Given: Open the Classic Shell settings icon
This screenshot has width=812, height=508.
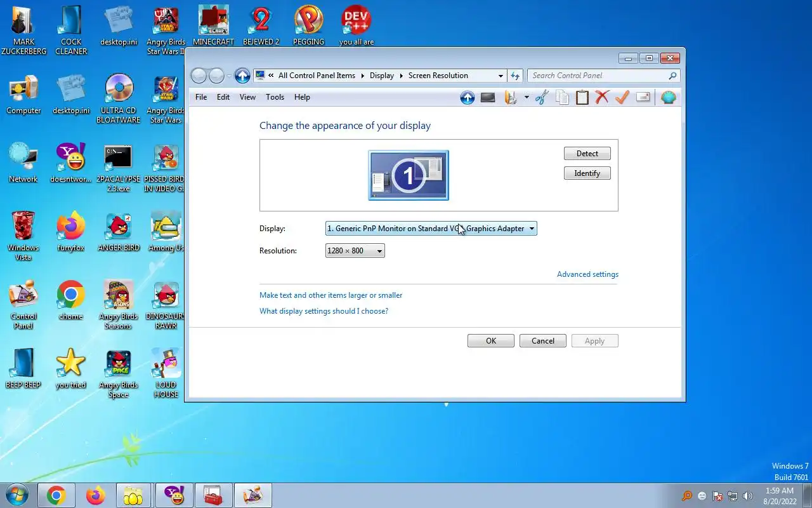Looking at the screenshot, I should (669, 97).
